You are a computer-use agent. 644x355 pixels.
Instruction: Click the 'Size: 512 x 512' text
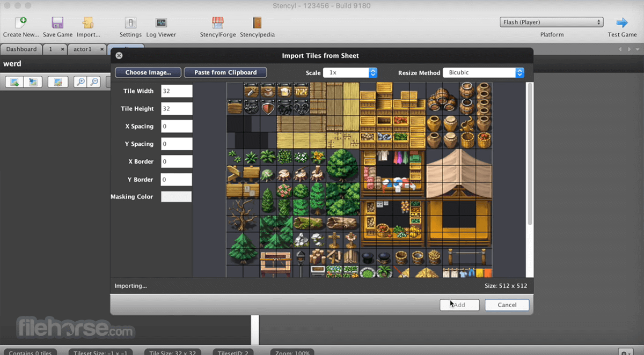tap(506, 286)
